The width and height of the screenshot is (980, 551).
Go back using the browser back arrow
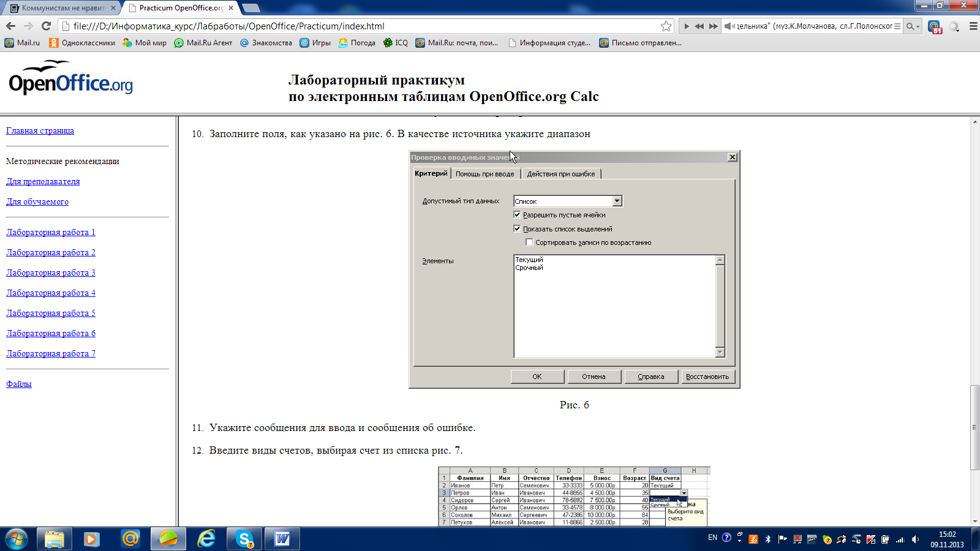point(10,26)
